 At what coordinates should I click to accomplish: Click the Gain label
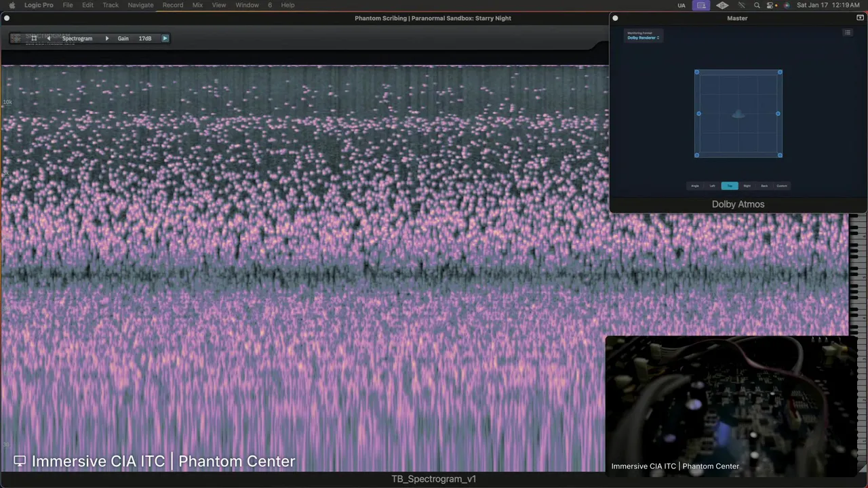(x=123, y=39)
